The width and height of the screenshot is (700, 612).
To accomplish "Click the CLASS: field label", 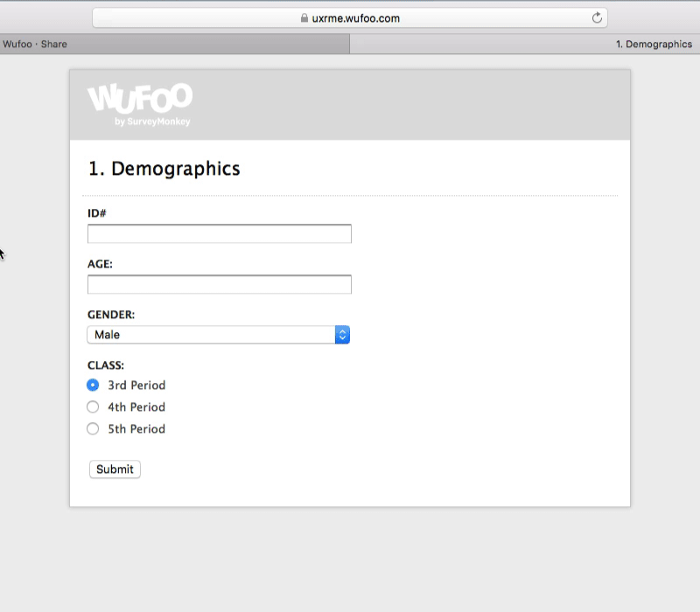I will pyautogui.click(x=106, y=365).
